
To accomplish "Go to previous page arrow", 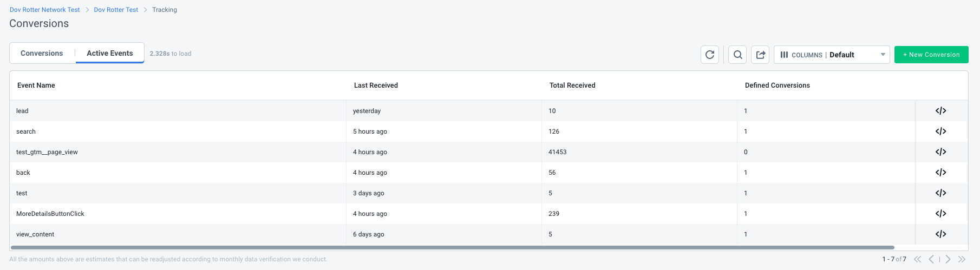I will pyautogui.click(x=931, y=259).
